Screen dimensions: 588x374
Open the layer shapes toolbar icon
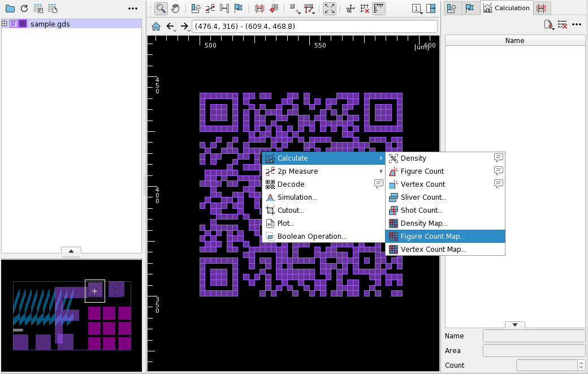pyautogui.click(x=196, y=8)
